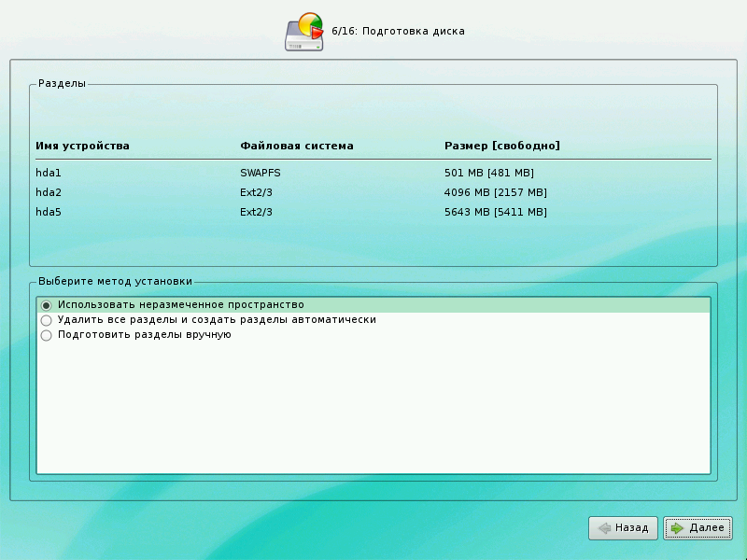Enable 'Подготовить разделы вручную' radio option
Viewport: 747px width, 560px height.
[x=46, y=335]
